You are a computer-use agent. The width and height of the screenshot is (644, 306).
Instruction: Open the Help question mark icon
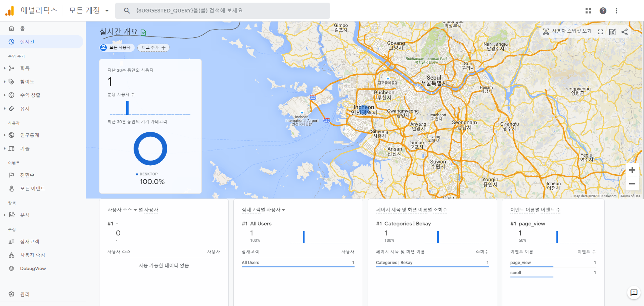603,11
